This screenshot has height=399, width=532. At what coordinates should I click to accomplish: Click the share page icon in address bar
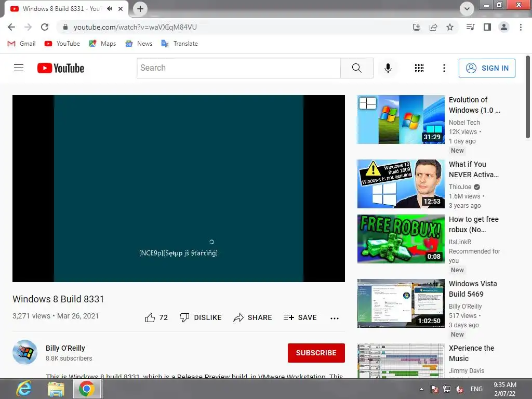[433, 27]
